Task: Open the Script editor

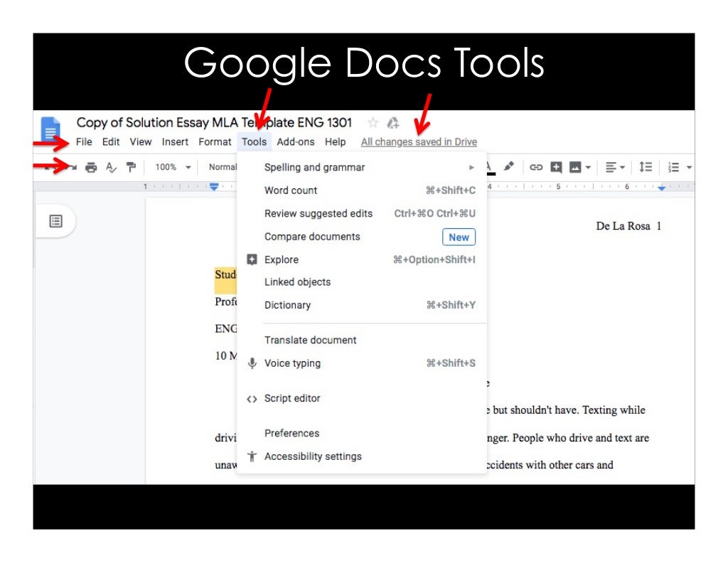Action: tap(362, 398)
